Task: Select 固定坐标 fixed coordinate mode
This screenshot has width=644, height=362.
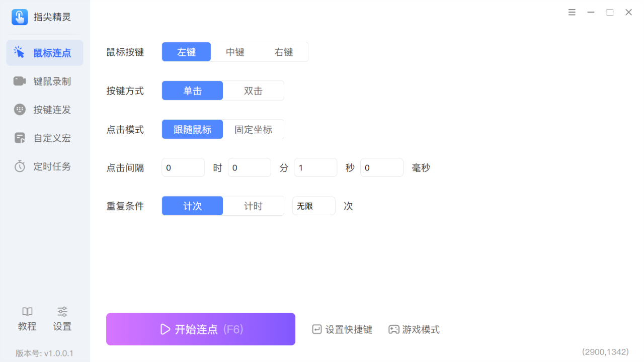Action: click(253, 129)
